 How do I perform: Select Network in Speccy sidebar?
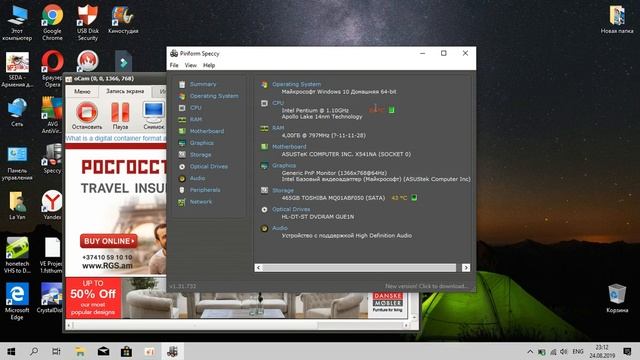[201, 202]
